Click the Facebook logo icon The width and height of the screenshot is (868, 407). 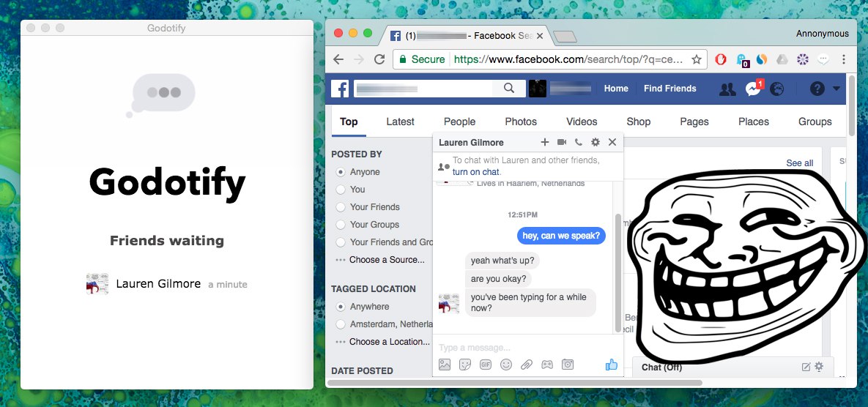(x=340, y=89)
